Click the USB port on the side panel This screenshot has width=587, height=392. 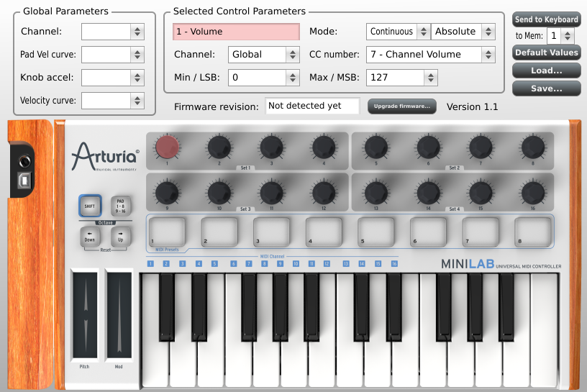24,181
